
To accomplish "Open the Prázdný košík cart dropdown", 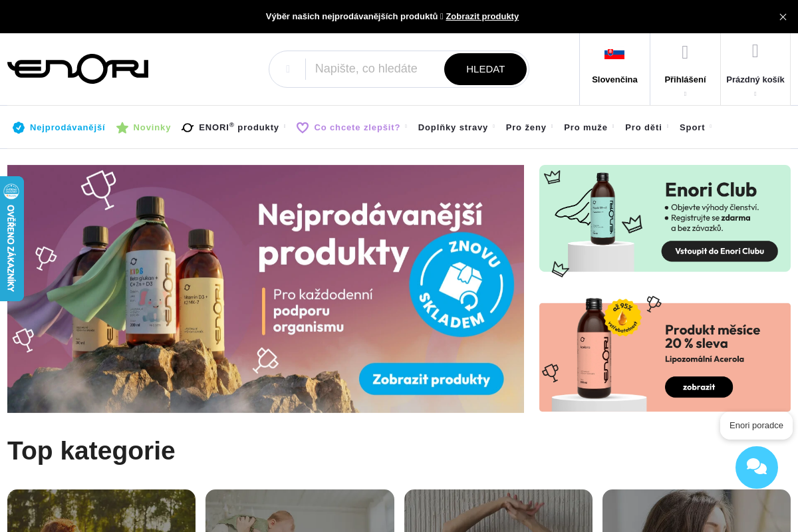I will coord(755,69).
